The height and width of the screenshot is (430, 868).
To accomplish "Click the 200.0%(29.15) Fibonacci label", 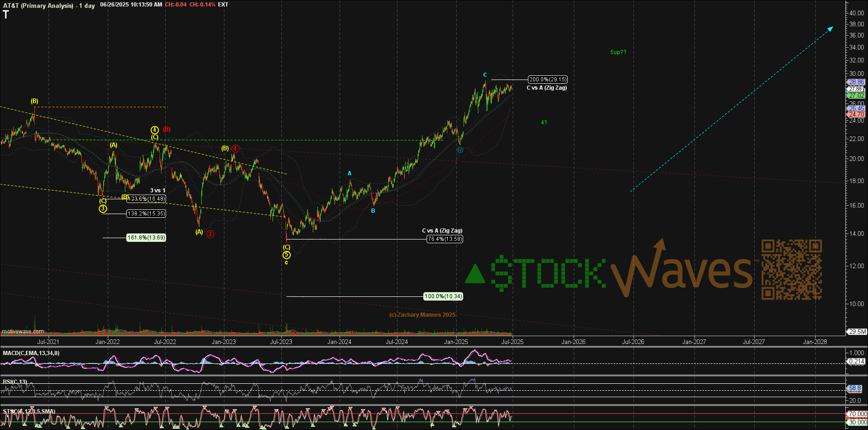I will [x=548, y=80].
